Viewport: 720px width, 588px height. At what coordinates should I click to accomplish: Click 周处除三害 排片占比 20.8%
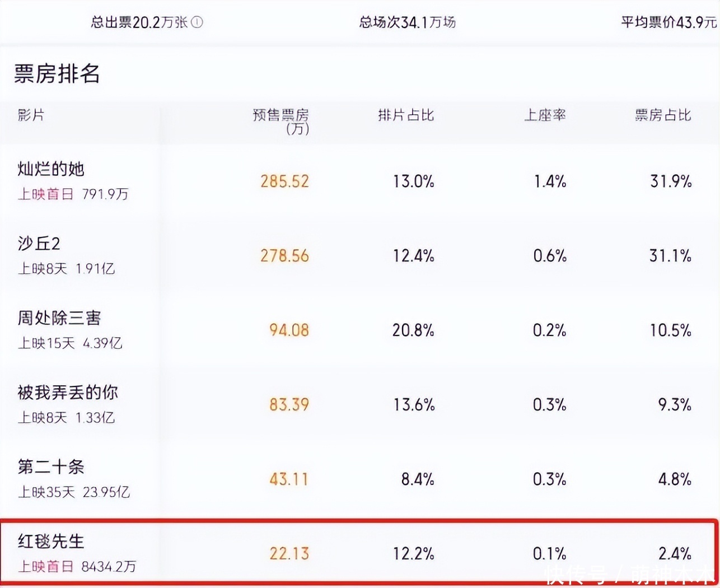point(413,330)
